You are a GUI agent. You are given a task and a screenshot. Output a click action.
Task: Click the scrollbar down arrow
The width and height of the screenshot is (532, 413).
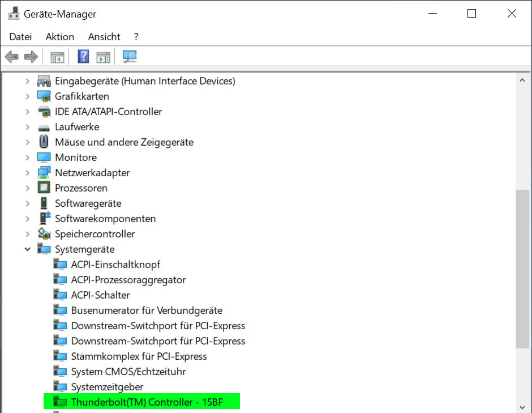coord(522,407)
